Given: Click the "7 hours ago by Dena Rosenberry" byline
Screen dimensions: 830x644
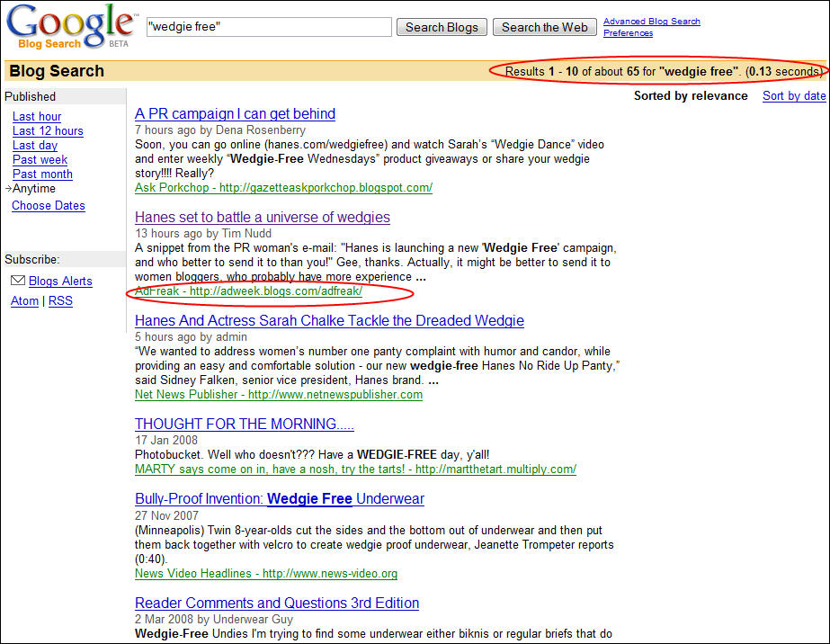Looking at the screenshot, I should pyautogui.click(x=219, y=130).
